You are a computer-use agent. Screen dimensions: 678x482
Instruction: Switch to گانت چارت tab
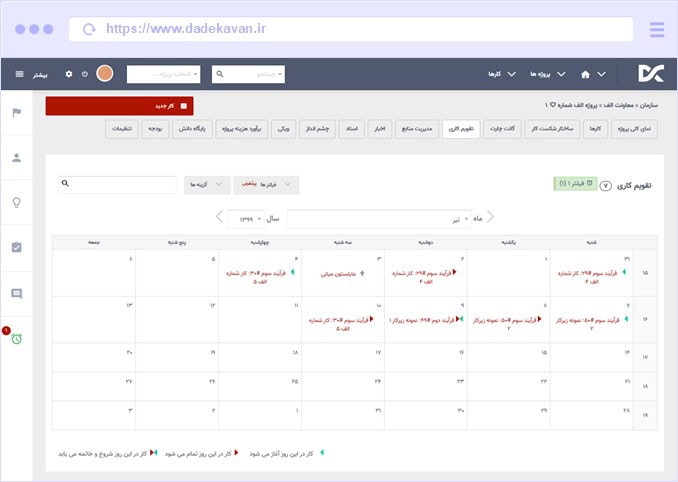pos(502,129)
